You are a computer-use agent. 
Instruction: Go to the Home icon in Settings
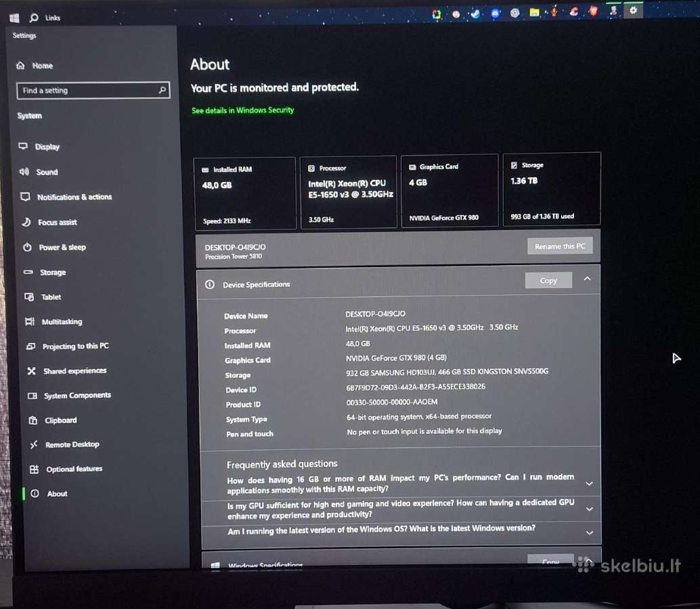pyautogui.click(x=20, y=66)
